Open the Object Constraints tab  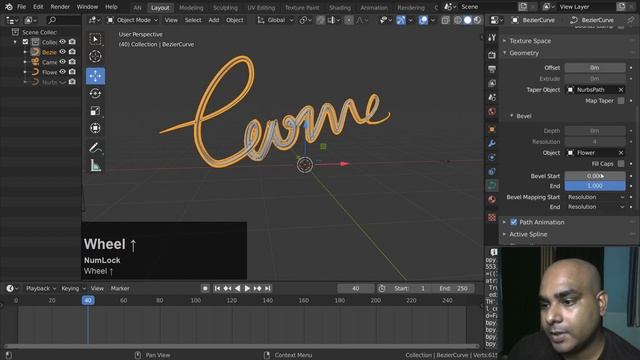coord(492,171)
